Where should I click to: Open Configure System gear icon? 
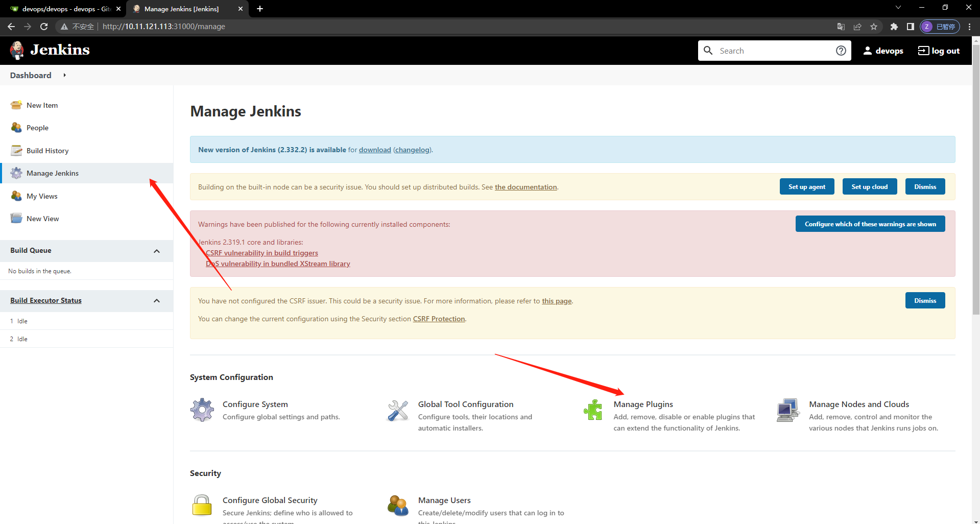(202, 410)
